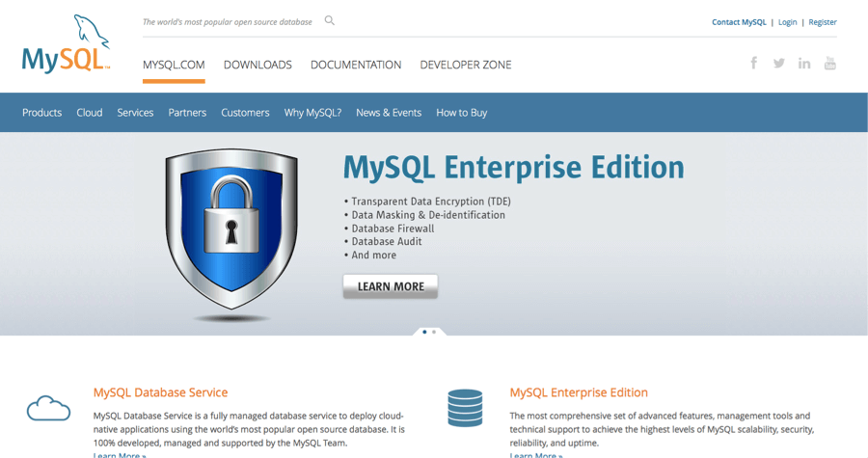Open the Why MySQL? menu item
Viewport: 868px width, 458px height.
coord(312,113)
